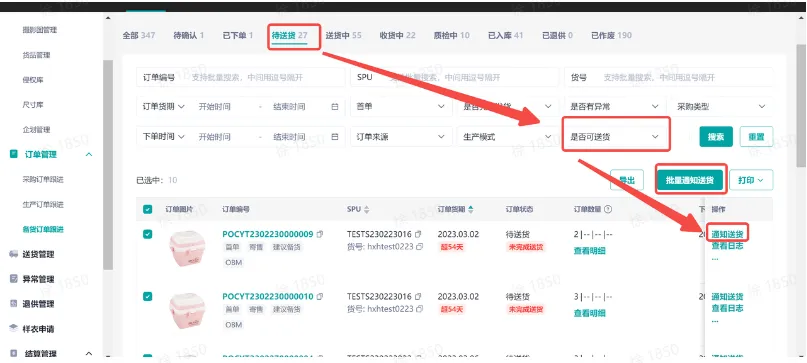This screenshot has width=807, height=363.
Task: Open the 订单来源 filter dropdown
Action: (400, 137)
